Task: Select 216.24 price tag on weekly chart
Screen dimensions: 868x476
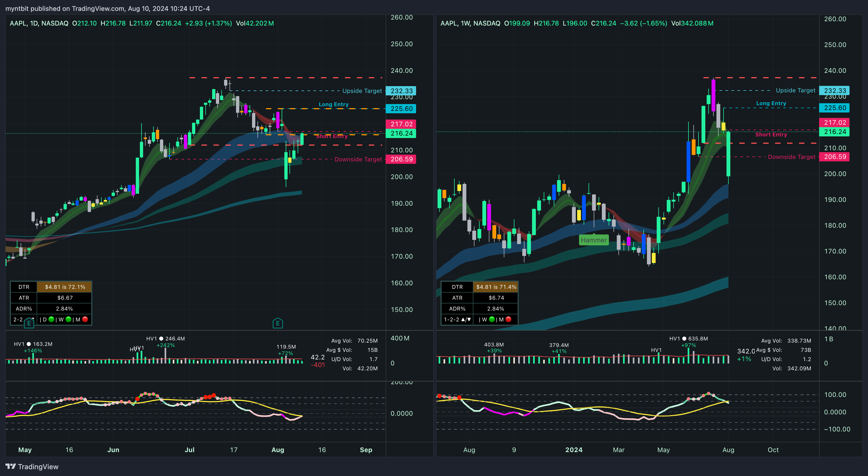Action: click(x=834, y=132)
